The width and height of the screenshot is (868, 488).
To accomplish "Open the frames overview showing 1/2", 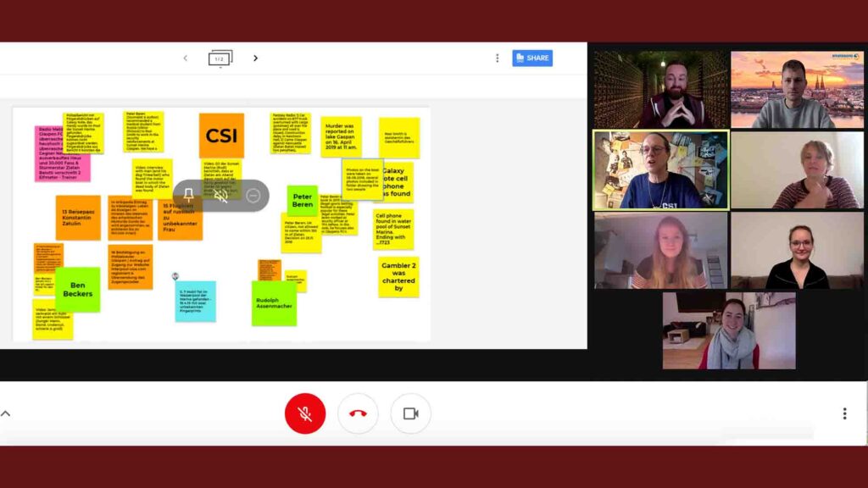I will [x=220, y=58].
